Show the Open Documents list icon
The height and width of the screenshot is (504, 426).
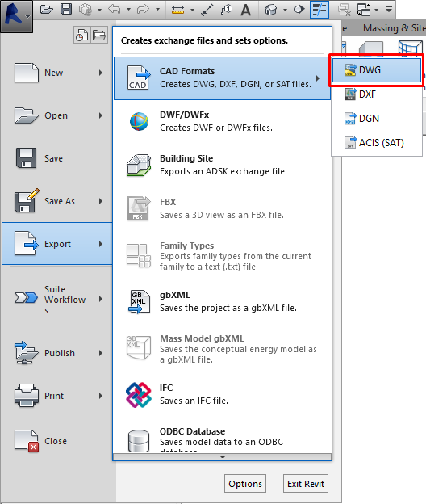(99, 35)
